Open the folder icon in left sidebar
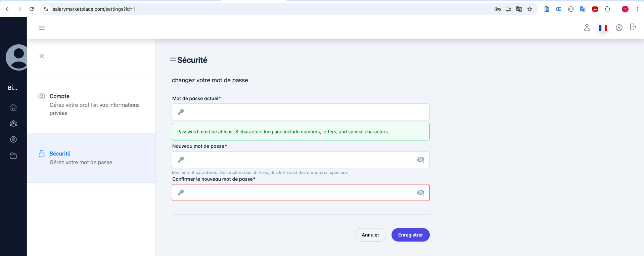Viewport: 644px width, 256px height. click(13, 156)
